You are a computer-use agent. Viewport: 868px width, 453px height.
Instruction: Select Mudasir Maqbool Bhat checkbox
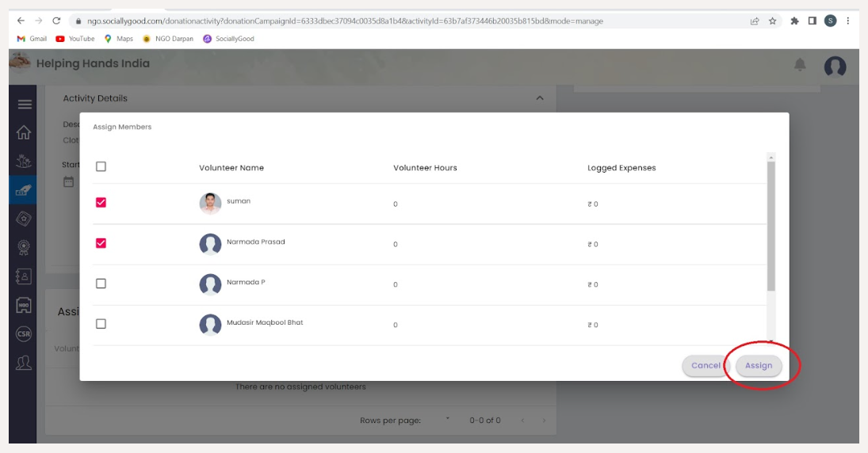101,324
